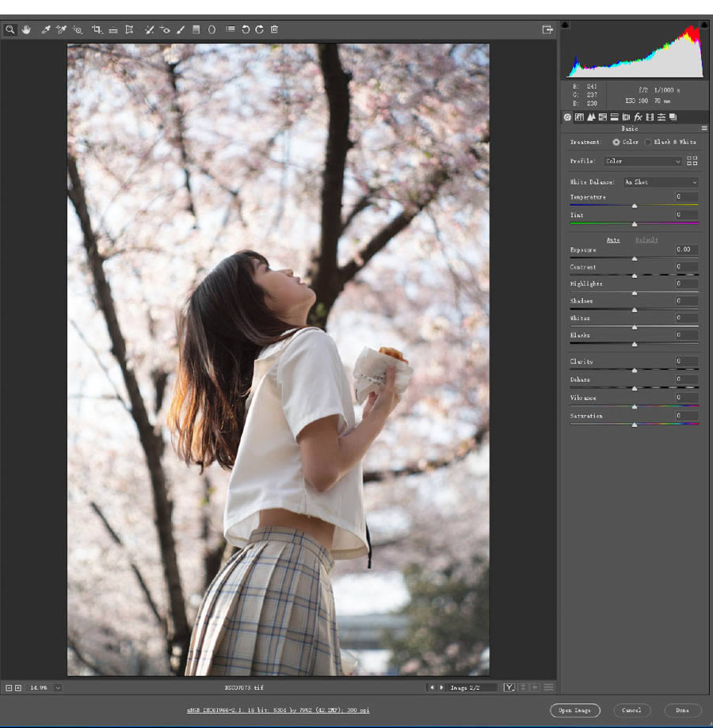Rotate image 90 degrees clockwise
Screen dimensions: 713x728
(x=259, y=29)
